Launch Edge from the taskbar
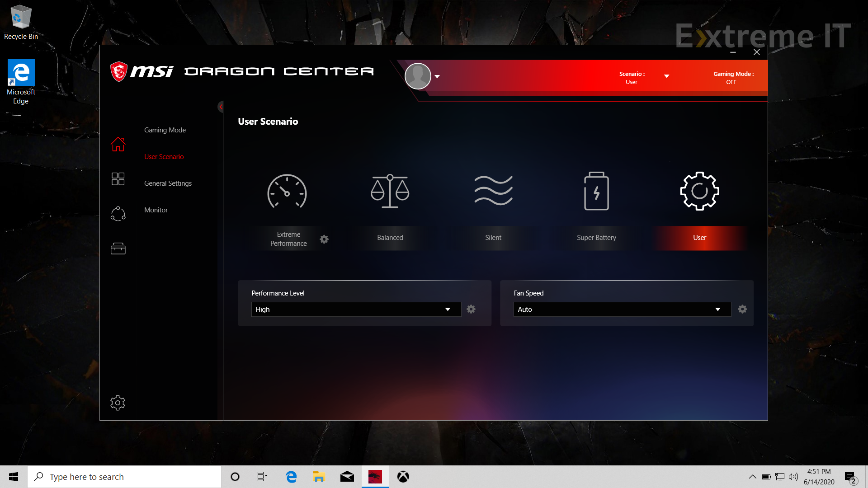This screenshot has width=868, height=488. click(291, 477)
